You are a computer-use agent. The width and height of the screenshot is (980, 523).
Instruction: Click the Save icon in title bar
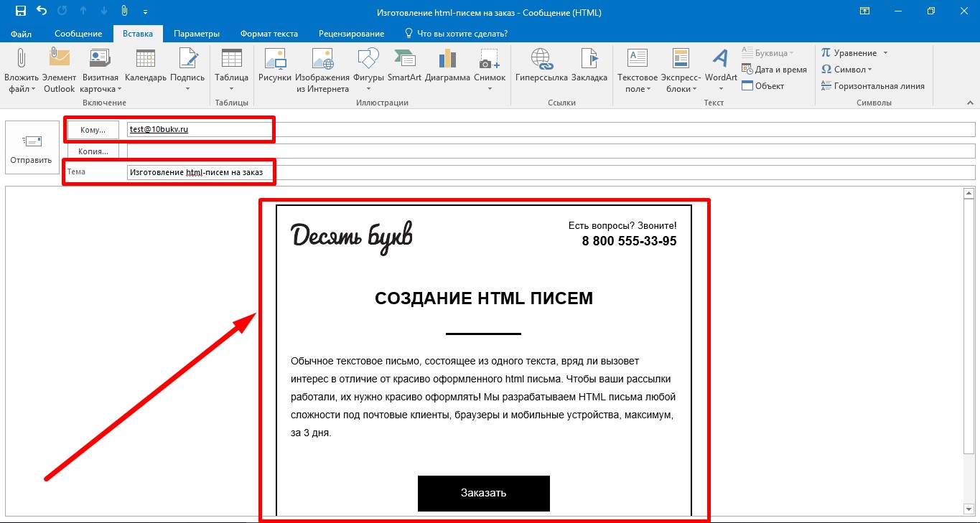tap(21, 11)
